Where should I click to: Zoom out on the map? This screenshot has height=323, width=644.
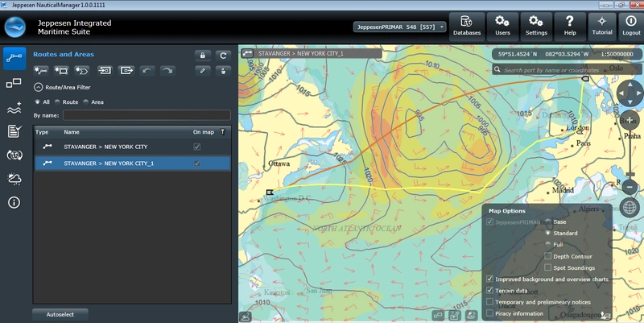(630, 188)
